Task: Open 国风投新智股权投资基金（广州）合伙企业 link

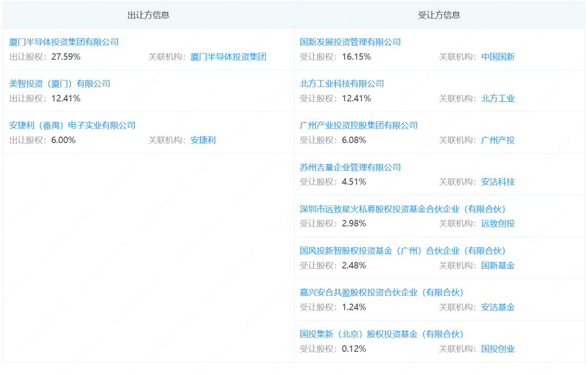Action: tap(403, 250)
